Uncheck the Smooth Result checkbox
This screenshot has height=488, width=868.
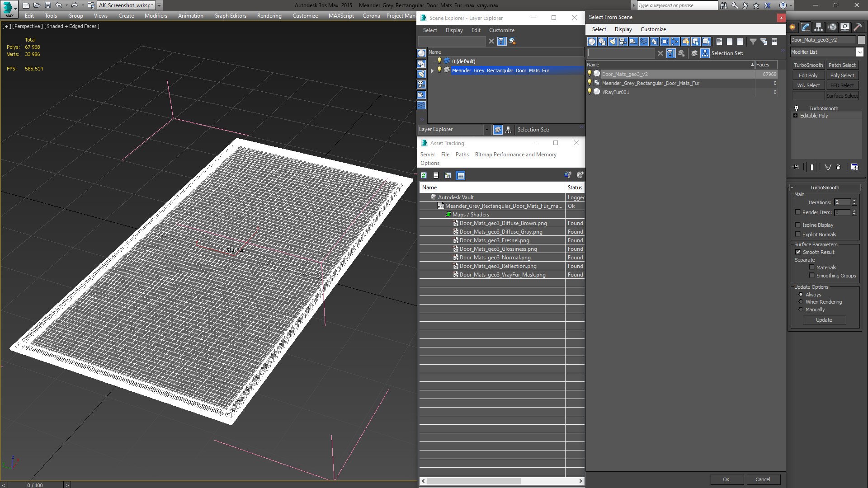pos(798,252)
